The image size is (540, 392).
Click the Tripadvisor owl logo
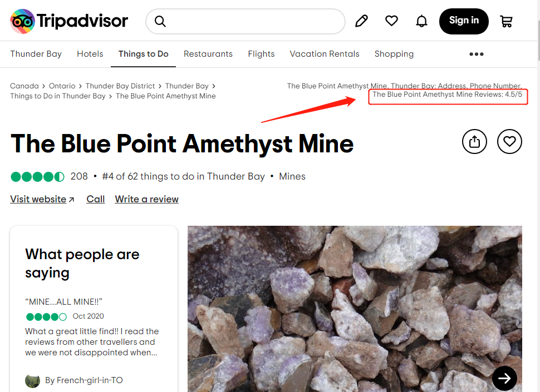tap(22, 21)
